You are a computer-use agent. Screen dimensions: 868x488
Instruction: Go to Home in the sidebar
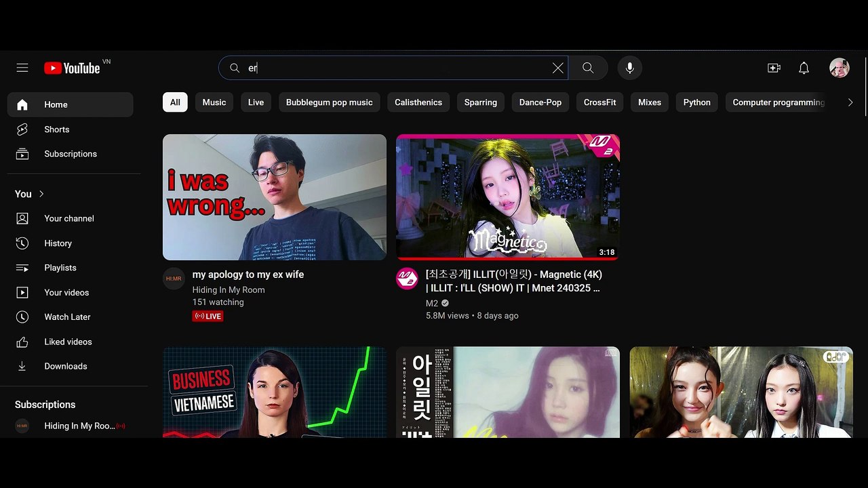click(x=71, y=104)
